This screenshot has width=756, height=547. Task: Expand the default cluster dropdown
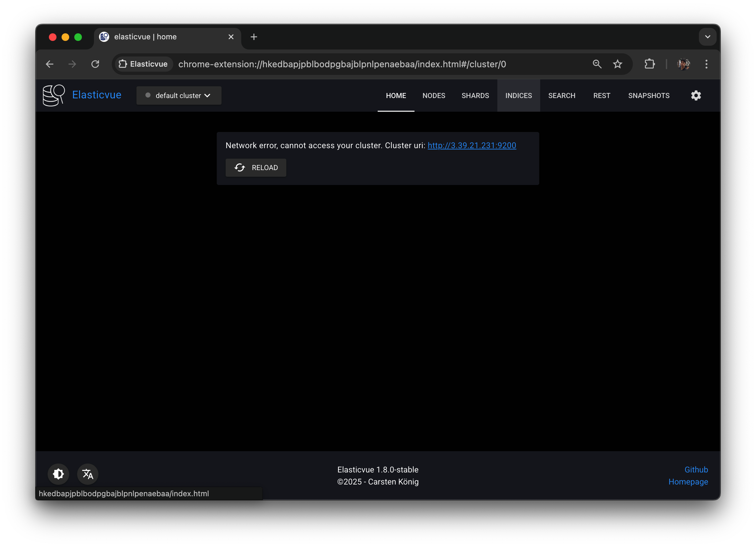[x=179, y=96]
